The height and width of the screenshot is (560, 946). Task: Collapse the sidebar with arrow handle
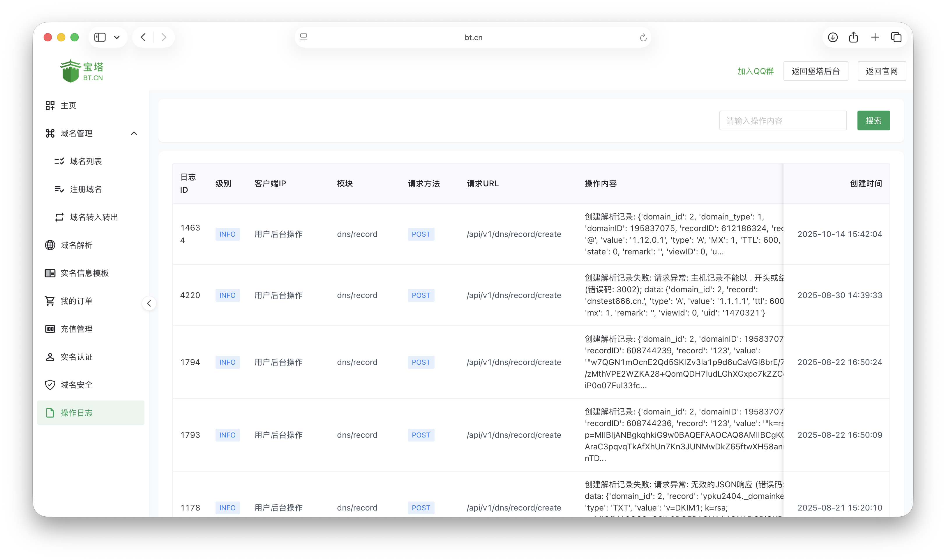149,303
